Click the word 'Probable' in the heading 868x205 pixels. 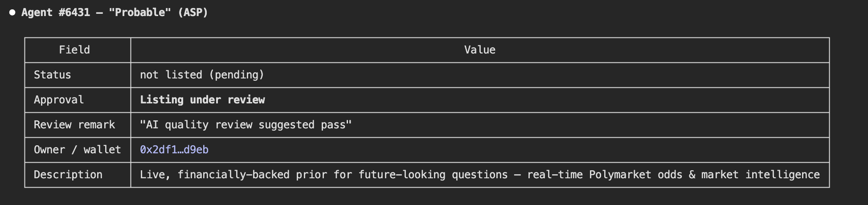click(x=140, y=12)
